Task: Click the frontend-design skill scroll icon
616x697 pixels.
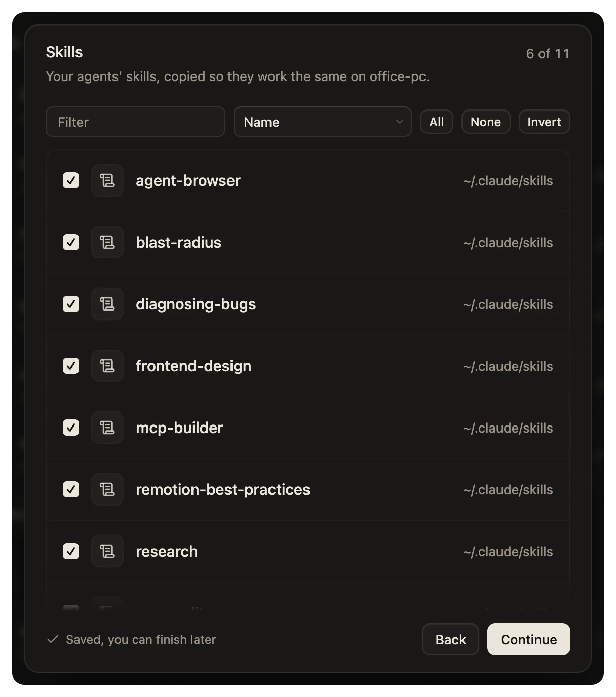Action: 107,366
